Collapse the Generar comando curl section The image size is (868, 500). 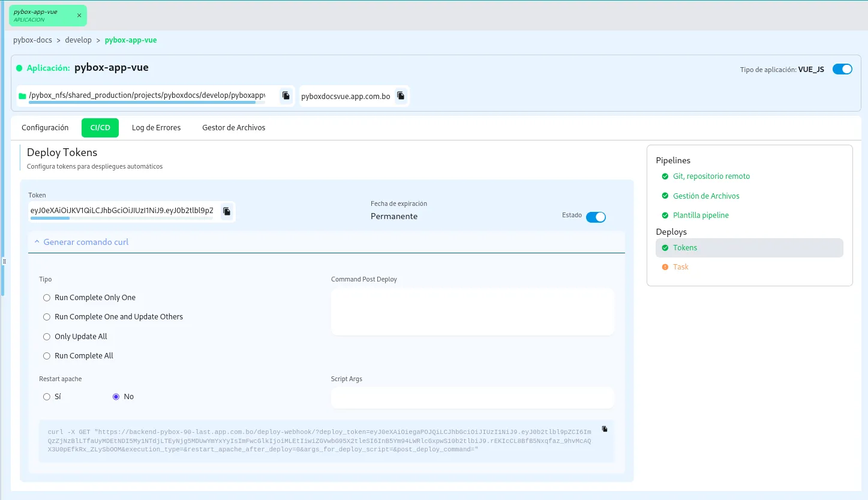point(326,242)
